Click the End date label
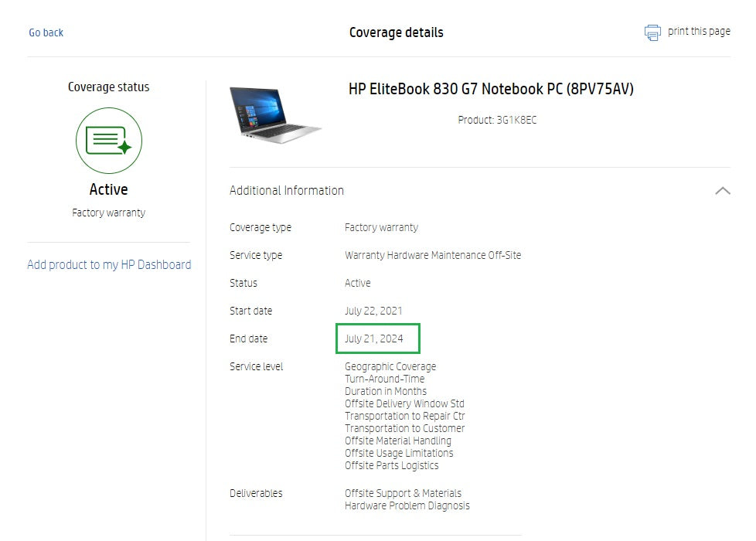The width and height of the screenshot is (756, 541). (248, 339)
